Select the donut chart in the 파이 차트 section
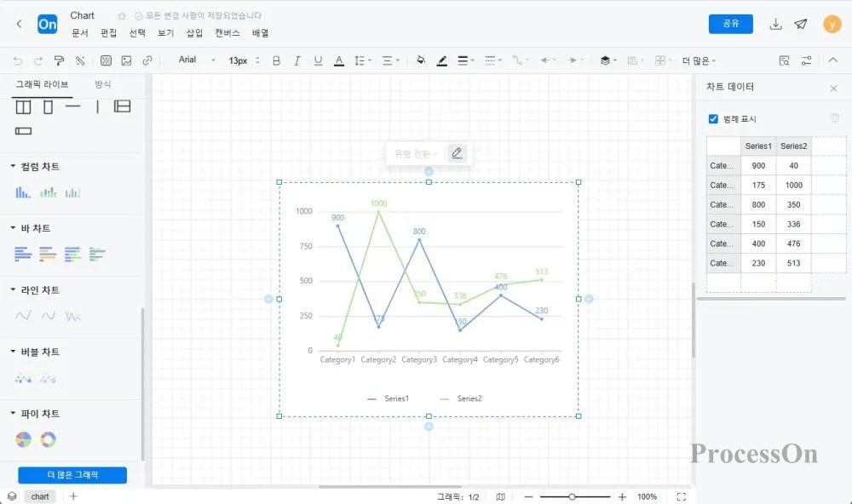Image resolution: width=852 pixels, height=504 pixels. coord(49,439)
